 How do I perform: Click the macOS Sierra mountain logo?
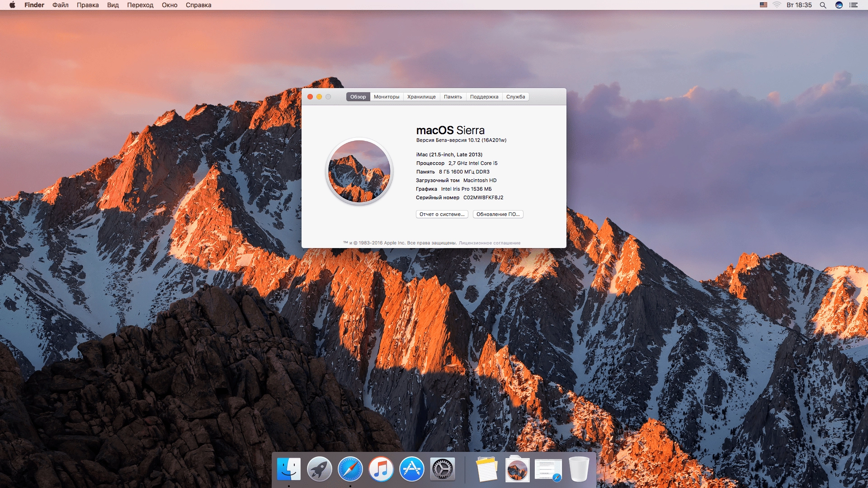(359, 171)
